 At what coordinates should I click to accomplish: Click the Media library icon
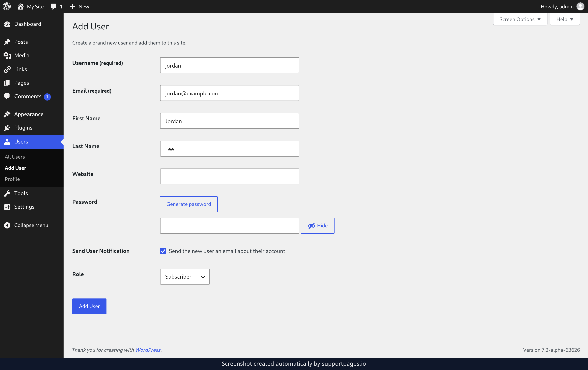(7, 55)
